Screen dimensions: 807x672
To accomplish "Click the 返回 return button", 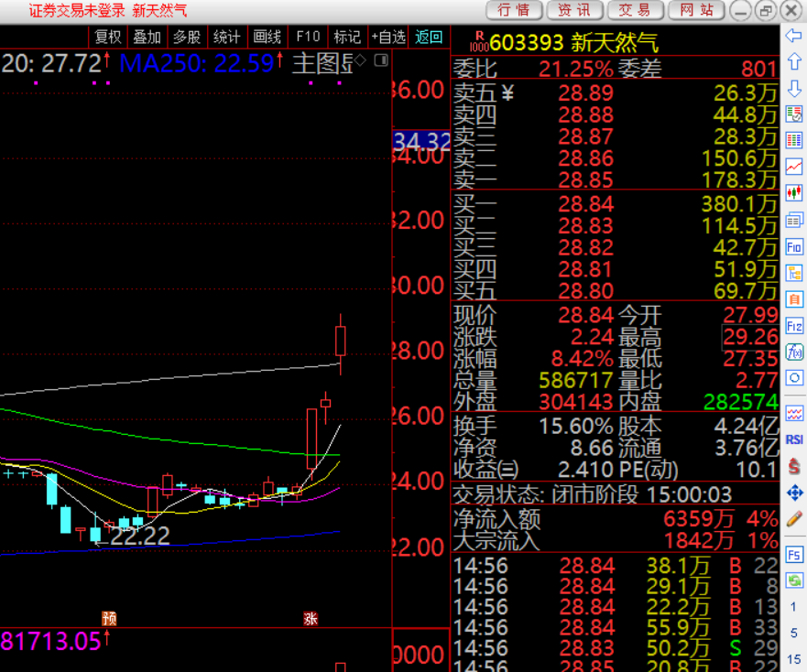I will coord(429,37).
